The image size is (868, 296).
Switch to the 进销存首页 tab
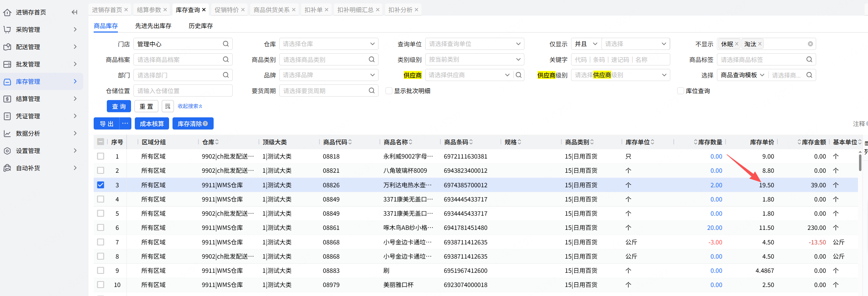click(107, 10)
